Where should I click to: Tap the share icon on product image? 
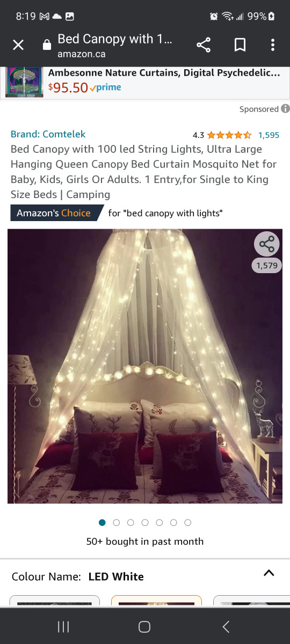(267, 244)
